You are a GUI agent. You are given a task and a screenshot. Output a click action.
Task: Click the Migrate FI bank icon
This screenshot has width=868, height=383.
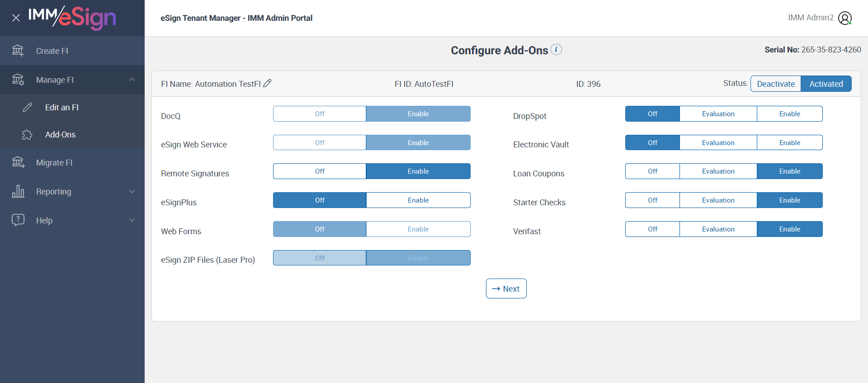coord(18,162)
